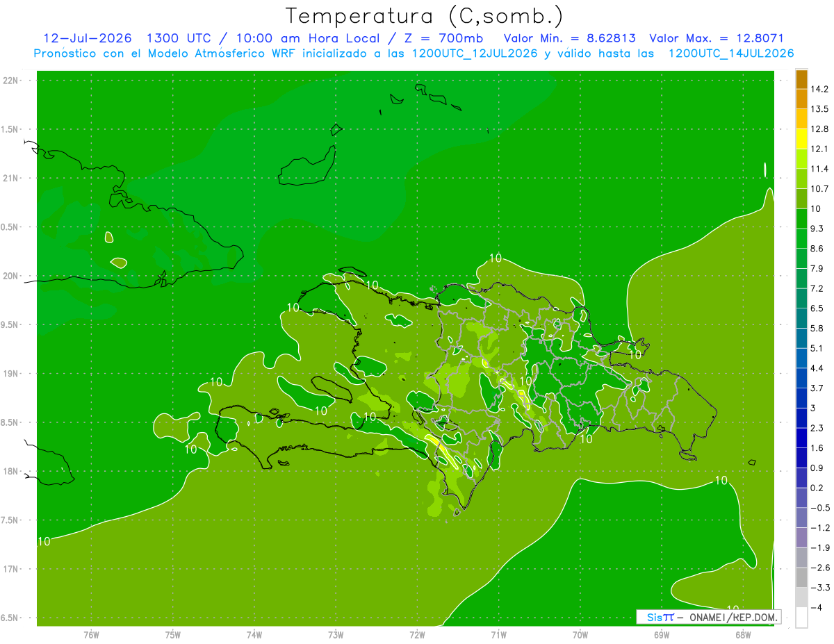Click the 75W longitude label
Image resolution: width=834 pixels, height=644 pixels.
[173, 635]
